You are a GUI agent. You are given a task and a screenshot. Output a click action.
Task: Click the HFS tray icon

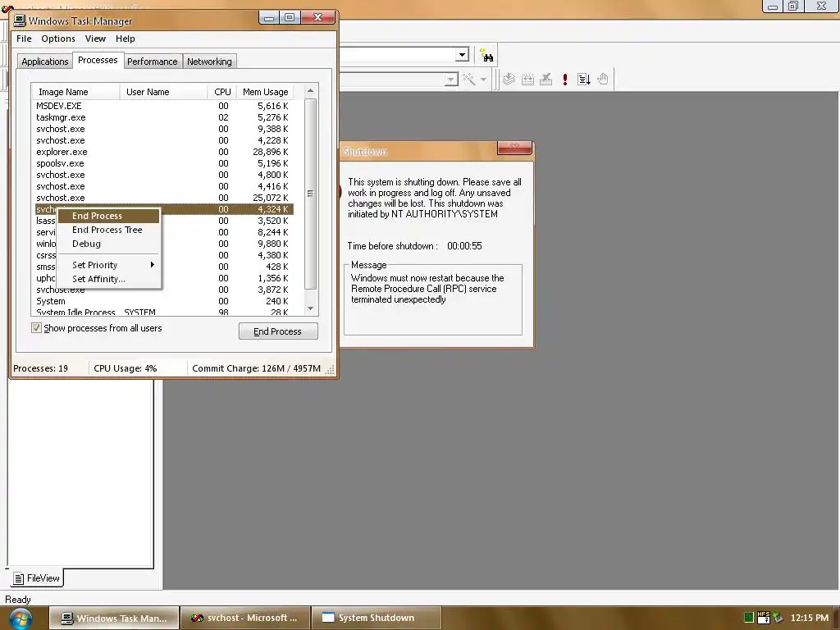click(764, 618)
